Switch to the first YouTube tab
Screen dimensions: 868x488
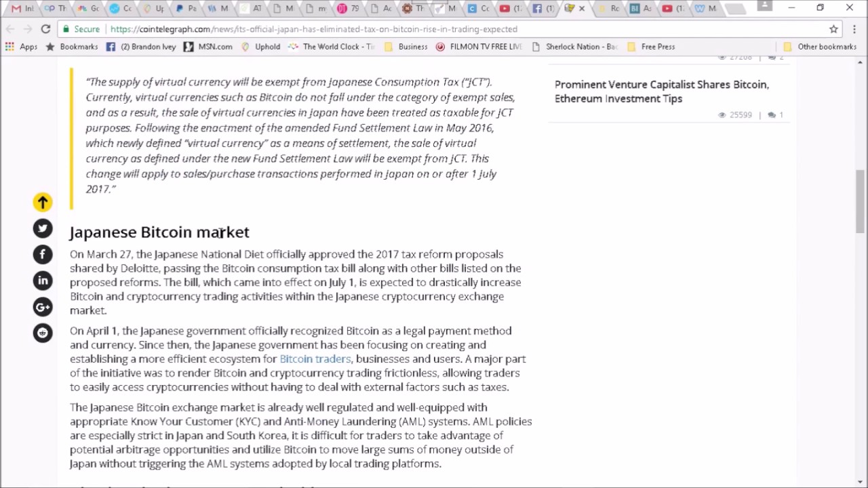(511, 9)
